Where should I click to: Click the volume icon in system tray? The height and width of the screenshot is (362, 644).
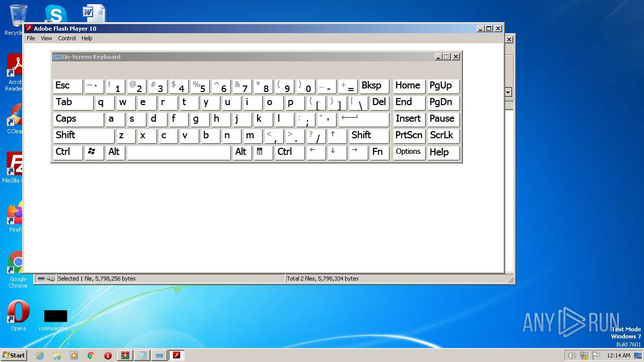pos(572,355)
